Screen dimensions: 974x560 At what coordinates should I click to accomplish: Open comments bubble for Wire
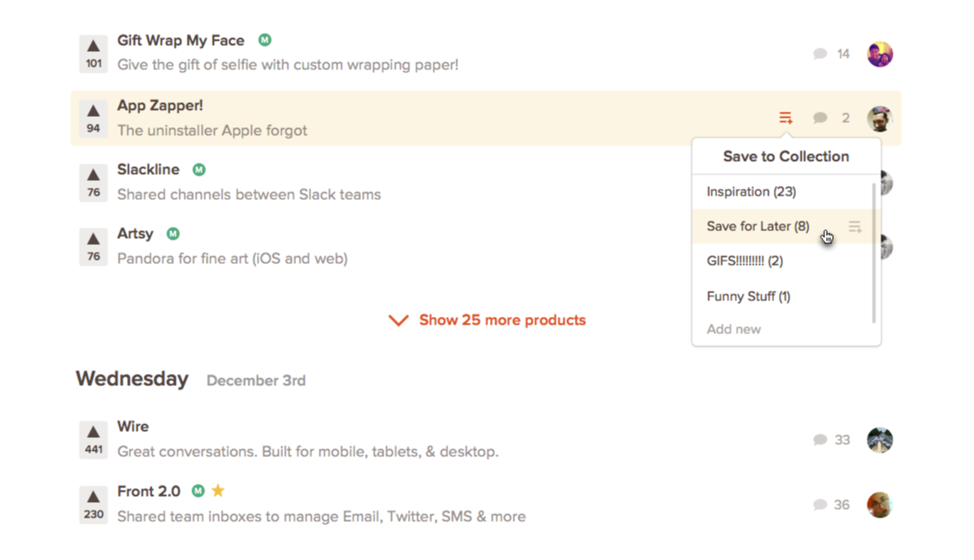tap(820, 441)
